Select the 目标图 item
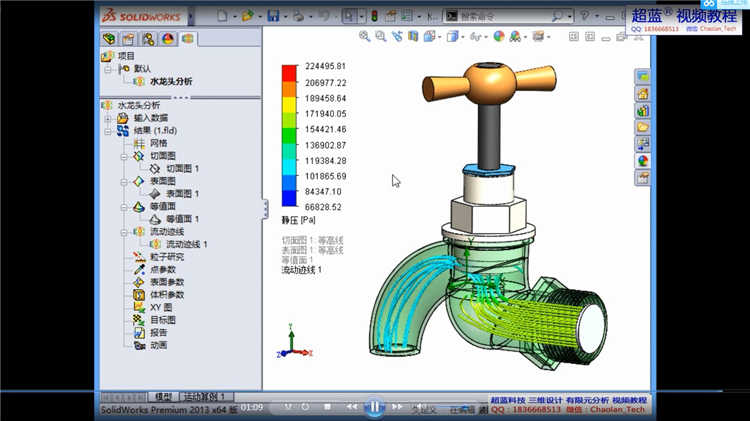Screen dimensions: 750x421 [x=163, y=320]
